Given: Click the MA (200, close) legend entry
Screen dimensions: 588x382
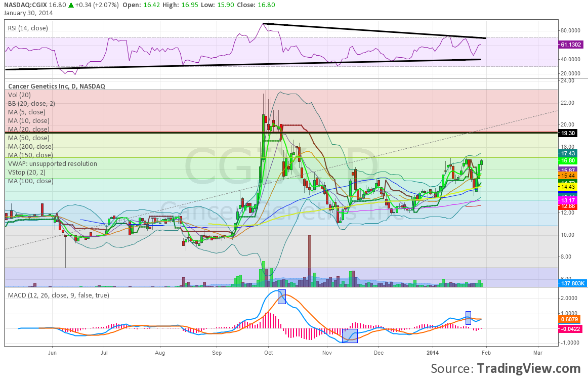Looking at the screenshot, I should pyautogui.click(x=31, y=147).
